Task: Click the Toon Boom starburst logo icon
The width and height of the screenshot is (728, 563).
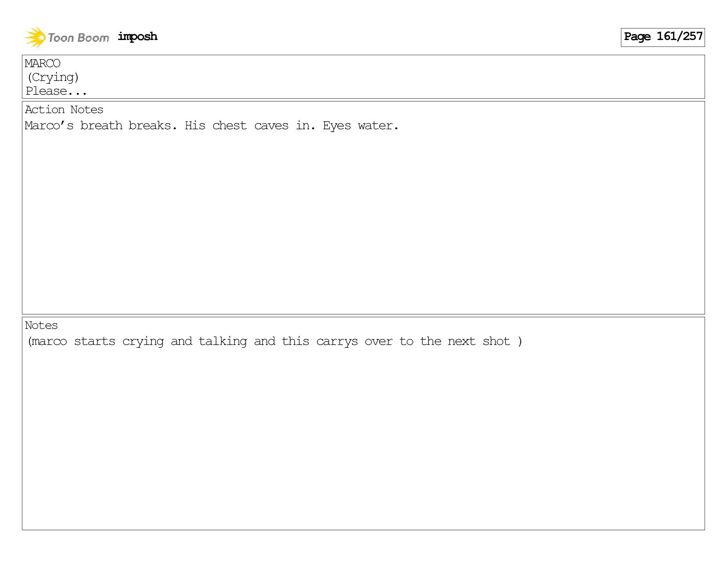Action: (34, 37)
